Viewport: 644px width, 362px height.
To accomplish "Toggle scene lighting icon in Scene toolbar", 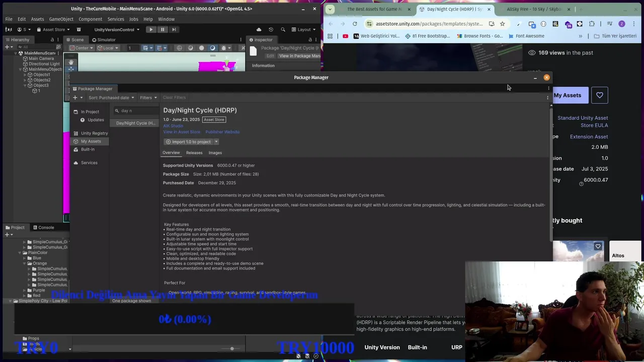I will tap(212, 48).
